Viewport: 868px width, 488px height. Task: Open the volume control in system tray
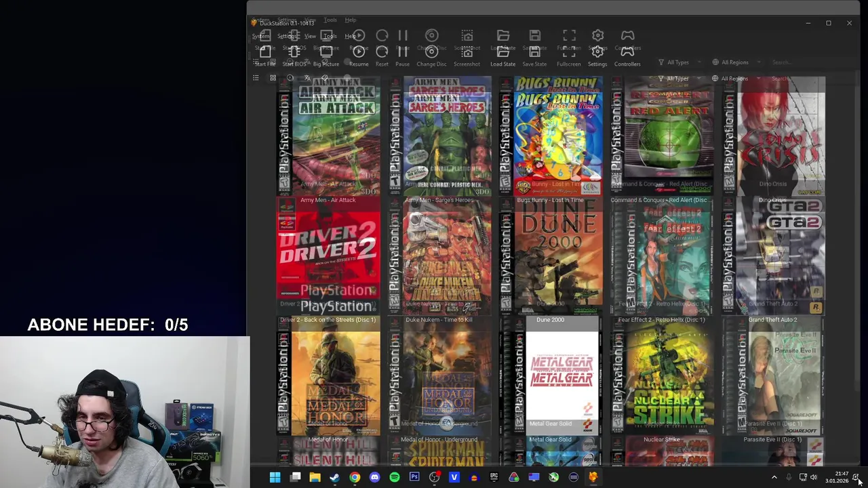814,477
